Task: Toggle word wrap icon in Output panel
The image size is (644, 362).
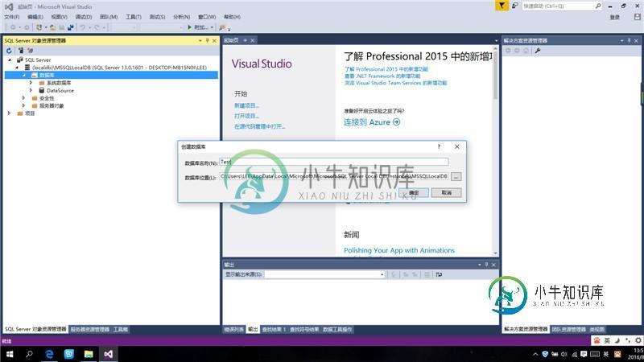Action: click(x=439, y=274)
